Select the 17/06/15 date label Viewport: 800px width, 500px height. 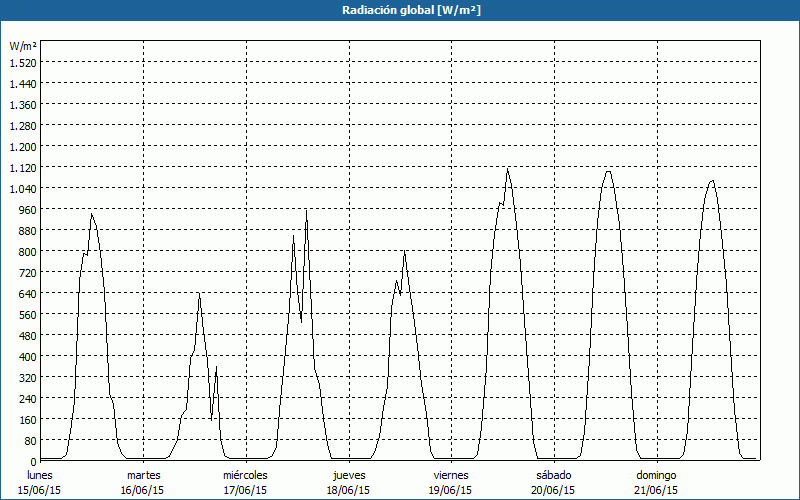coord(245,490)
